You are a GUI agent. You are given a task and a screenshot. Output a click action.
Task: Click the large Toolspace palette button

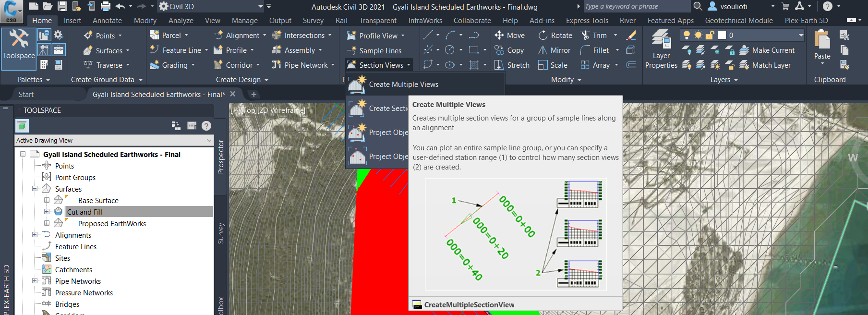coord(19,44)
